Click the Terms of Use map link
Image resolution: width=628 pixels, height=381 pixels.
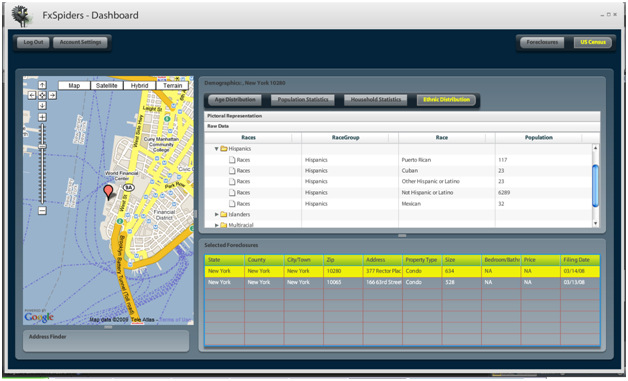pos(175,320)
